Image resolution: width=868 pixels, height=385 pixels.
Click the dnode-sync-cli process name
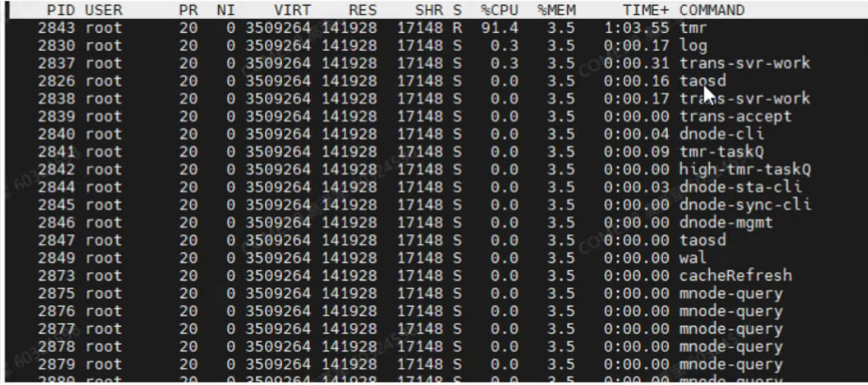(x=745, y=205)
